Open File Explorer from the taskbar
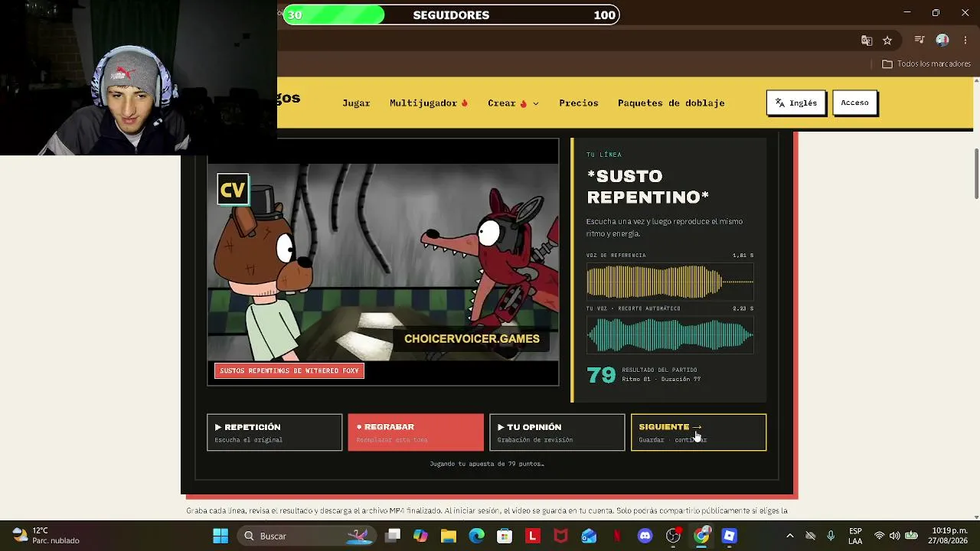 [449, 536]
